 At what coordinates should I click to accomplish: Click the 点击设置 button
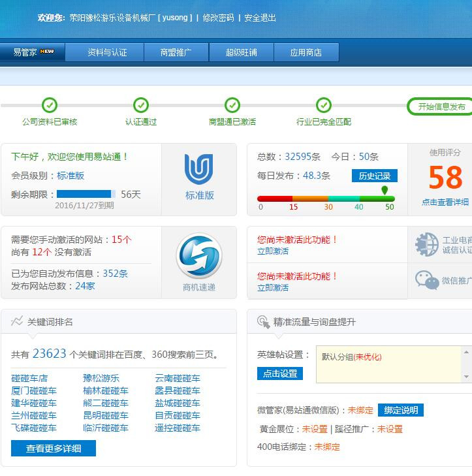click(280, 373)
